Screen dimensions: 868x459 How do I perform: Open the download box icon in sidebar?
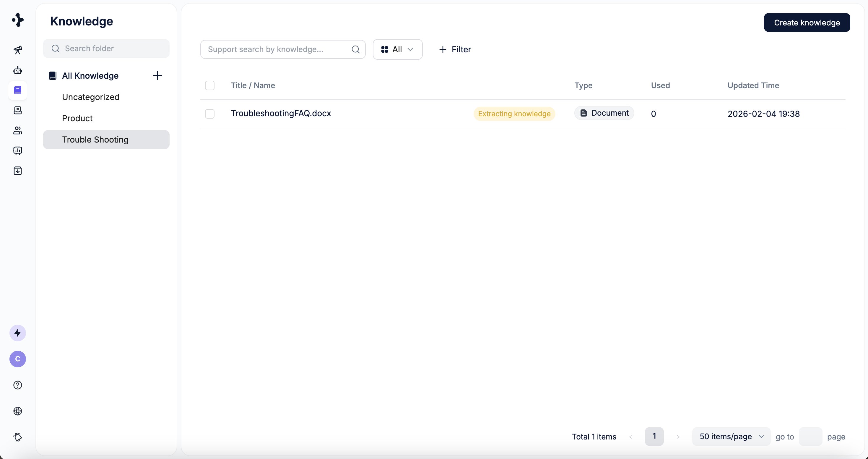tap(17, 171)
